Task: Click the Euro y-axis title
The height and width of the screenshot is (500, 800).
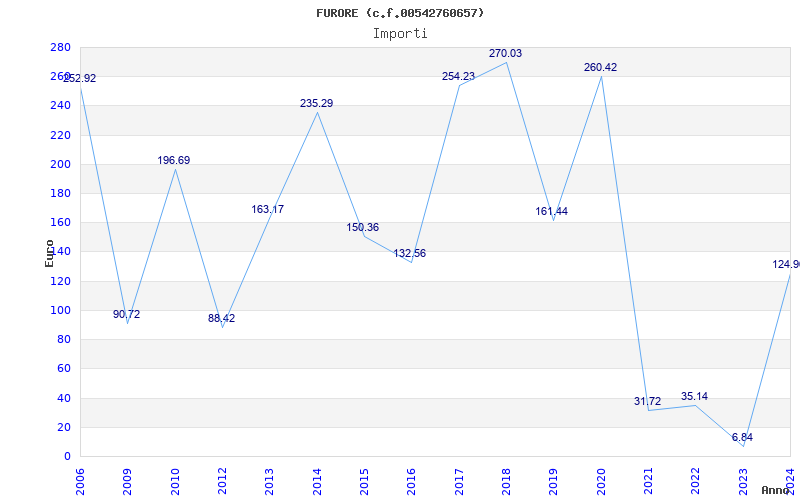Action: point(49,253)
